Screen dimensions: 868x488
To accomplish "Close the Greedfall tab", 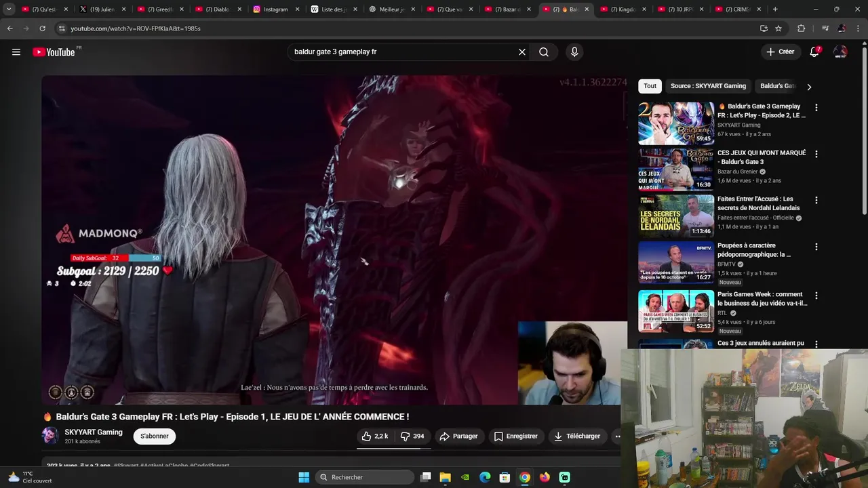I will tap(181, 9).
